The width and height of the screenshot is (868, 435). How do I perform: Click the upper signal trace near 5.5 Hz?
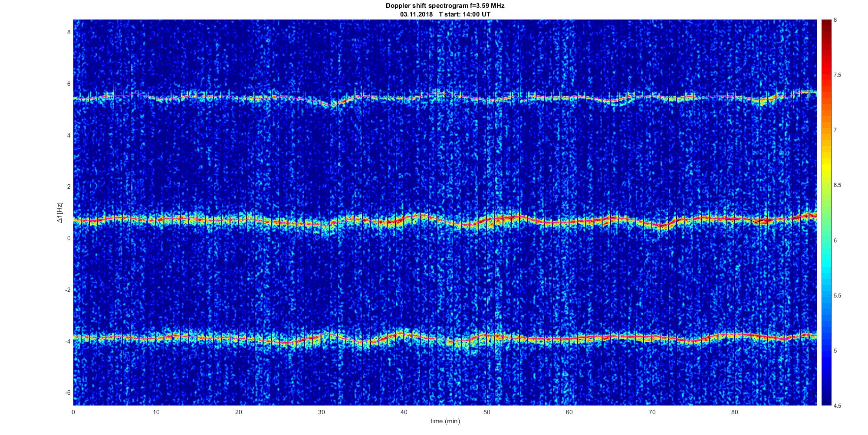tap(445, 98)
